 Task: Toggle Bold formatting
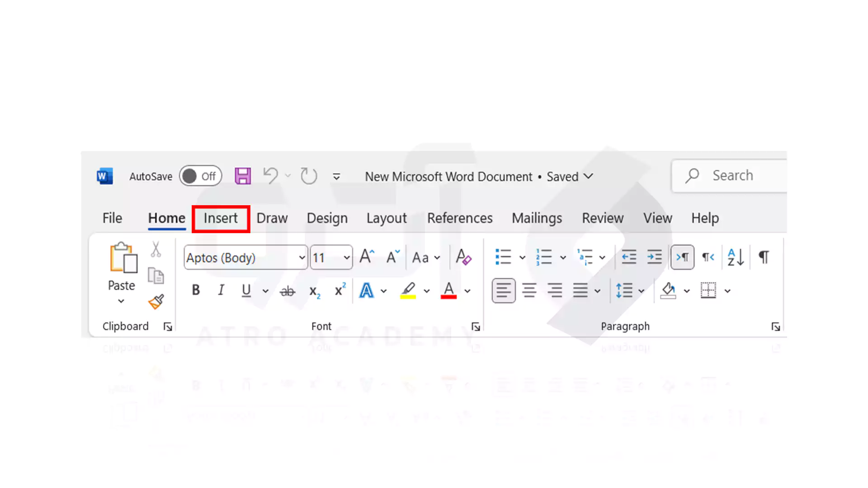196,290
